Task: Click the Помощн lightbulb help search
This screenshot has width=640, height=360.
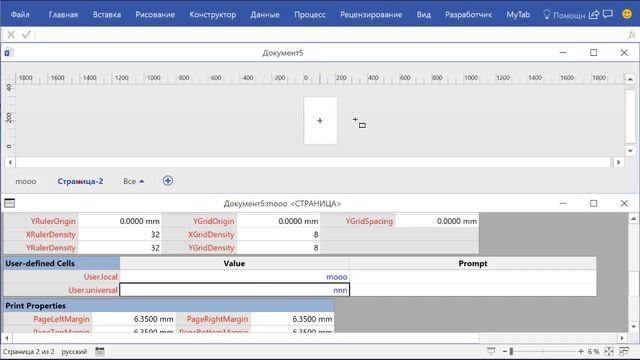Action: pos(564,15)
